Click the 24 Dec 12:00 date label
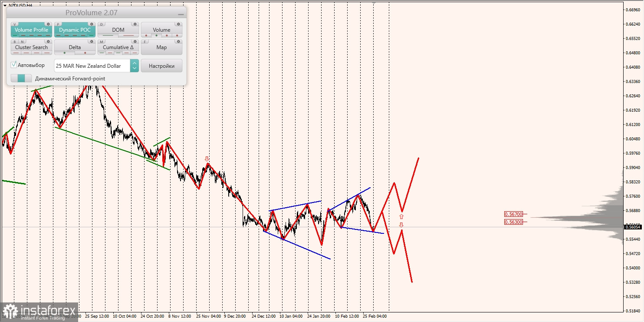644x322 pixels. (264, 316)
